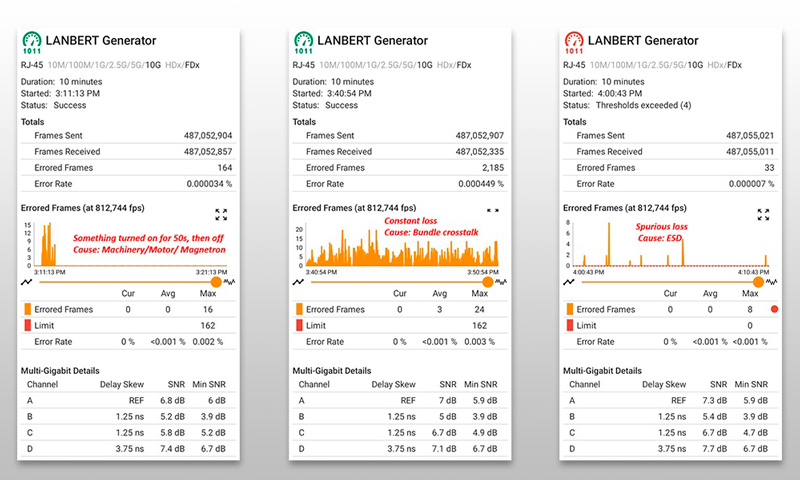The image size is (800, 480).
Task: Select the Frames Received value 487,052,857
Action: (208, 151)
